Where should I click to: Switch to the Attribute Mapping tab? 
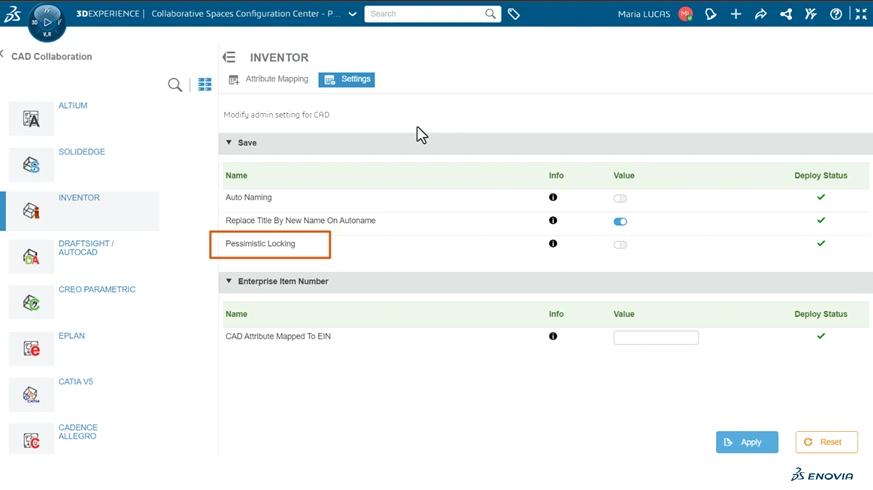269,79
